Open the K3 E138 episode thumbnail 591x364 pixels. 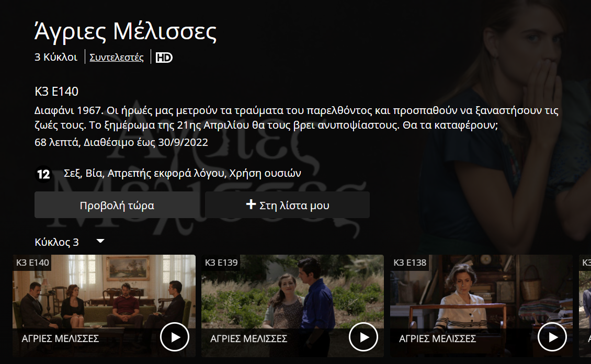[481, 305]
